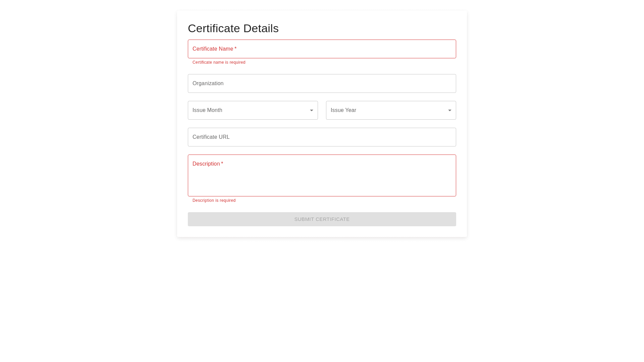Image resolution: width=644 pixels, height=362 pixels.
Task: Click the Issue Year arrow icon
Action: [450, 110]
